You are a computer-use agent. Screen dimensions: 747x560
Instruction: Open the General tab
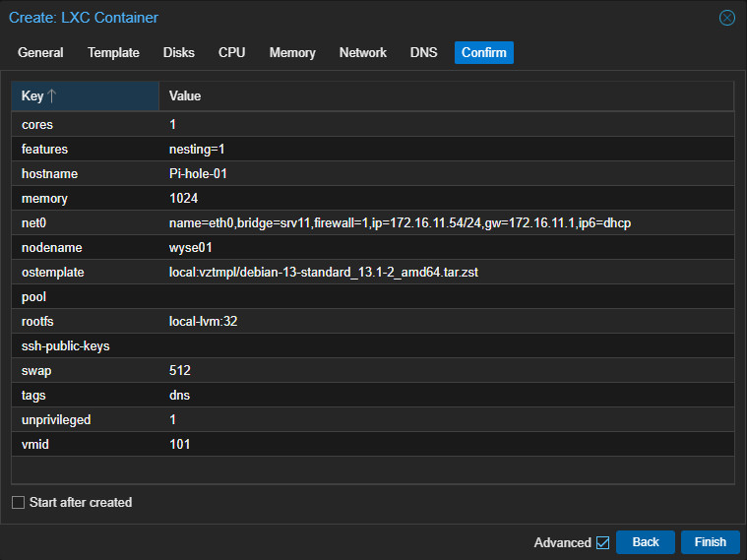click(x=40, y=52)
